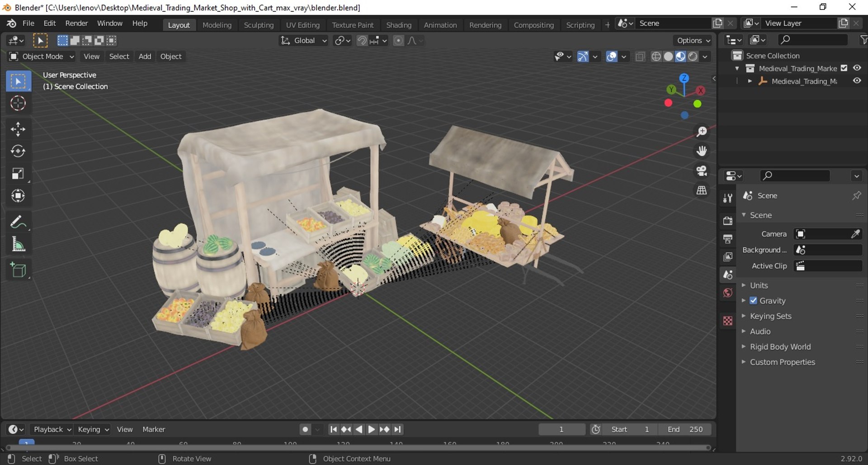Expand the Units panel
Viewport: 868px width, 465px height.
[x=758, y=285]
